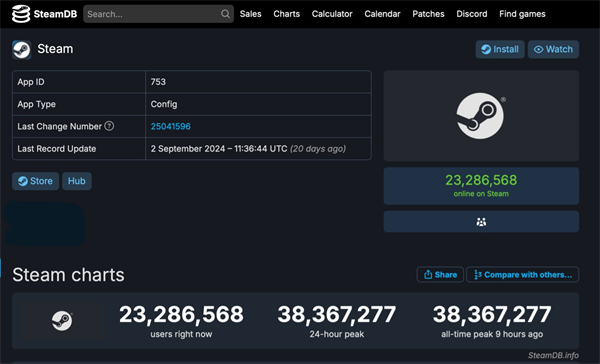Open the Patches page
The height and width of the screenshot is (364, 600).
tap(428, 14)
